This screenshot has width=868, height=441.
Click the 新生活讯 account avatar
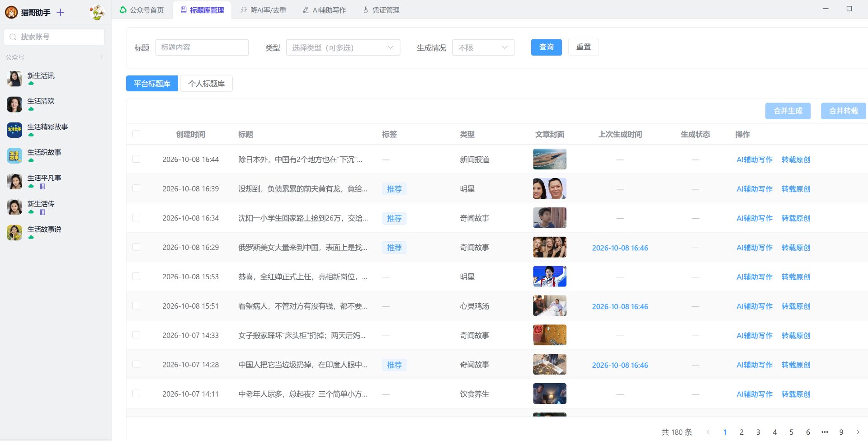tap(14, 79)
